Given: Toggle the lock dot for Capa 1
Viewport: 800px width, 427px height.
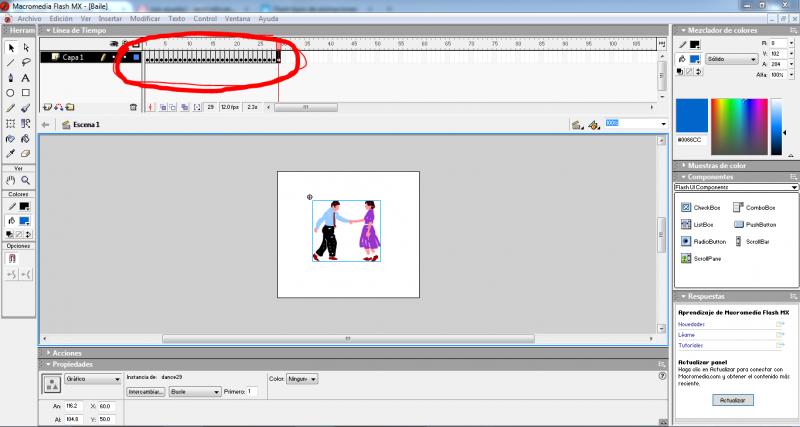Looking at the screenshot, I should (124, 58).
